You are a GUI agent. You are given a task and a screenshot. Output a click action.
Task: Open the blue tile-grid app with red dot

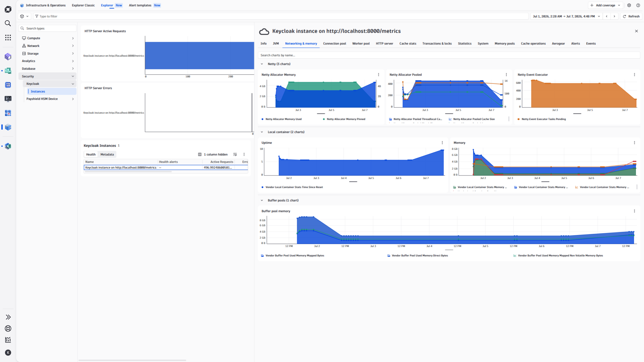click(x=8, y=113)
